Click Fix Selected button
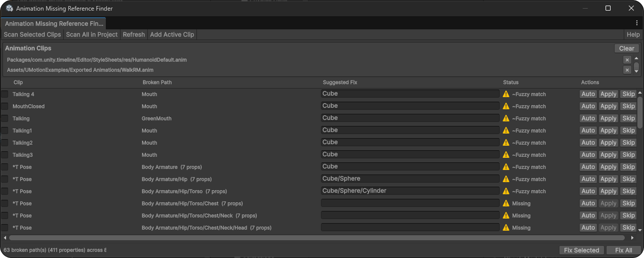Screen dimensions: 644x258 (581, 250)
